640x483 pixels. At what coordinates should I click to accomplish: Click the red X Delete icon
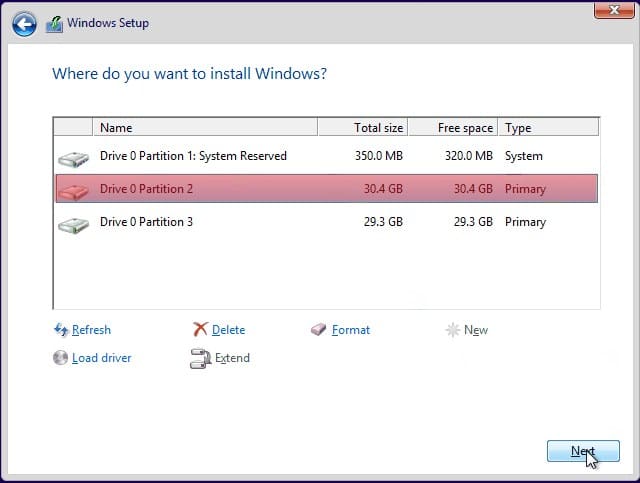[200, 329]
